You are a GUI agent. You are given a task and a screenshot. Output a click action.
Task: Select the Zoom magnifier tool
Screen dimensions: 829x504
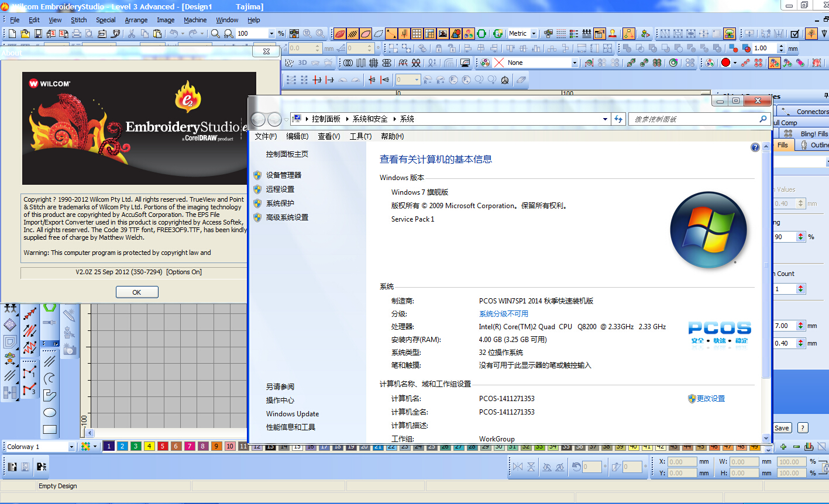215,33
